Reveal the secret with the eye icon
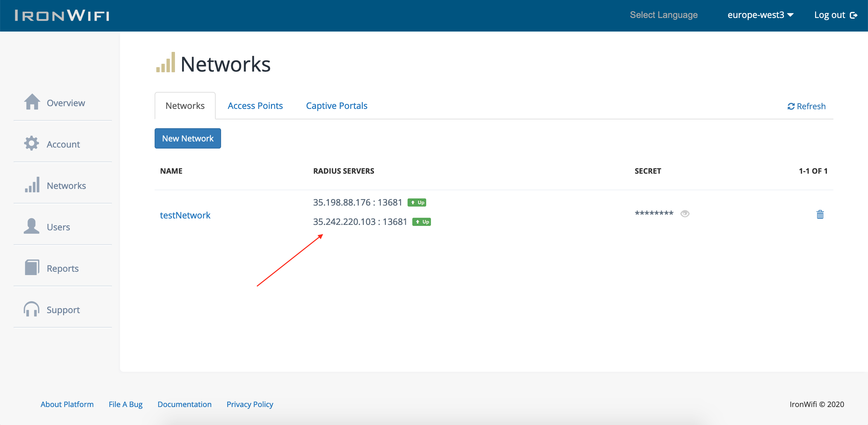Screen dimensions: 868x425 (x=685, y=214)
